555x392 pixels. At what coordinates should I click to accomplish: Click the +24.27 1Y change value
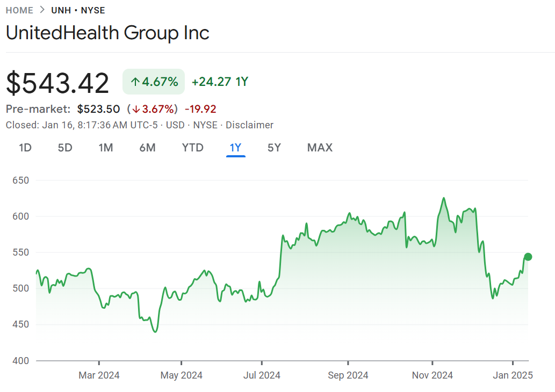point(220,82)
